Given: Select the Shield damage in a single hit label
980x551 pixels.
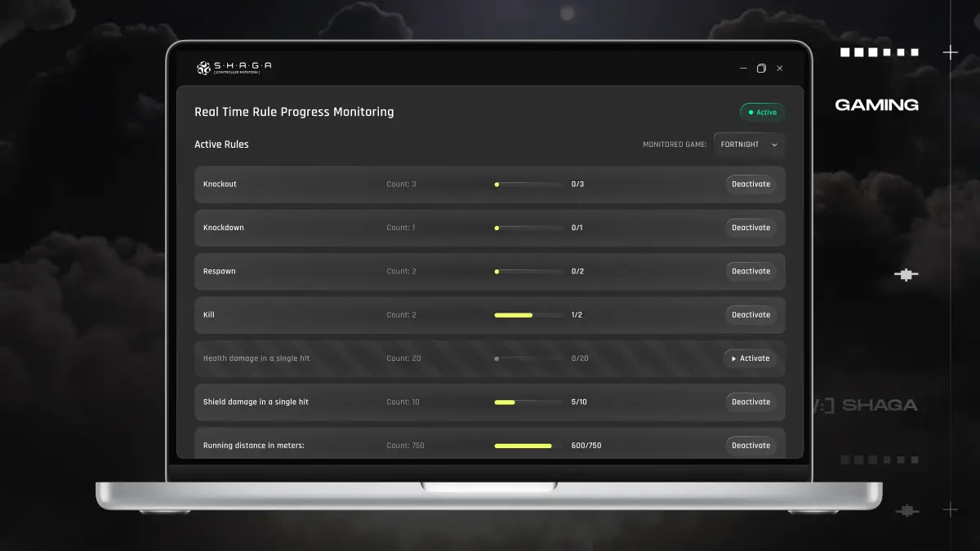Looking at the screenshot, I should pos(256,402).
